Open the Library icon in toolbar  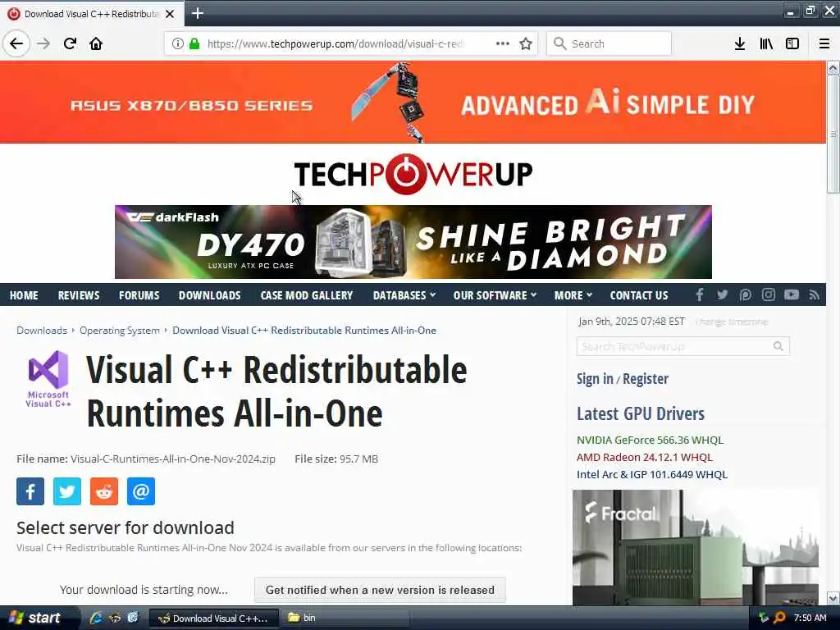pos(766,43)
